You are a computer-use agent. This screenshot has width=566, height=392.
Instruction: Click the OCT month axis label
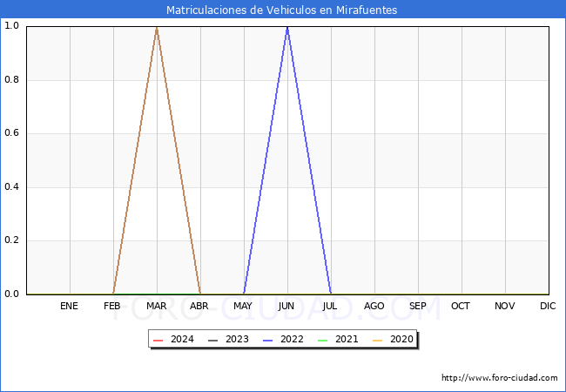(461, 306)
